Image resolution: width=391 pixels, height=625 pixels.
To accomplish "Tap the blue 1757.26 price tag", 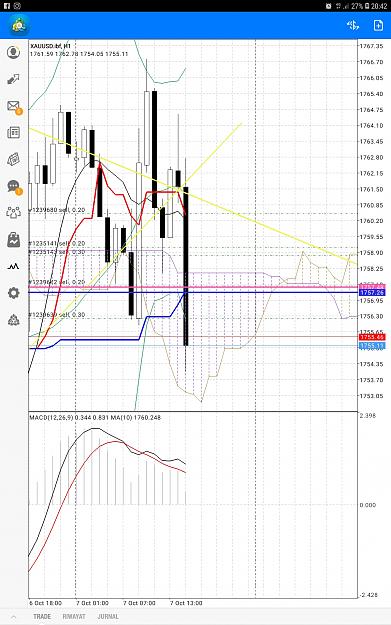I will coord(371,293).
